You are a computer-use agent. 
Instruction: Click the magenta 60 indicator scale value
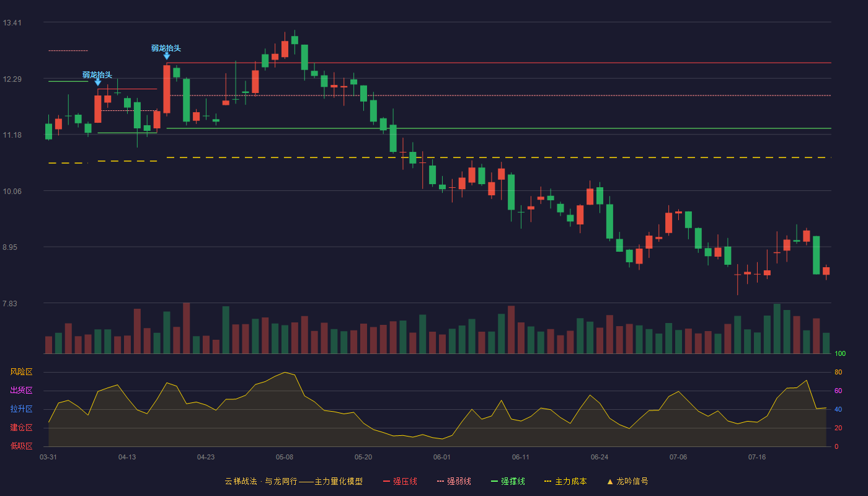click(x=838, y=391)
